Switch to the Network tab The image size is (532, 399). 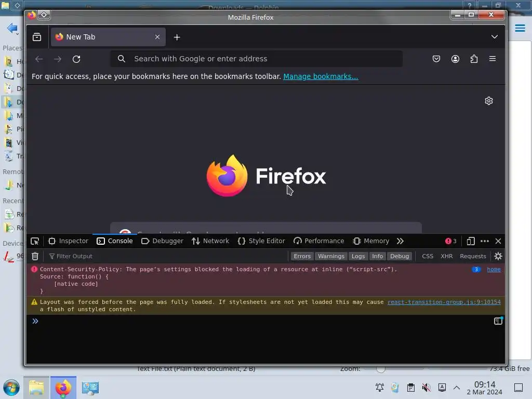click(210, 241)
